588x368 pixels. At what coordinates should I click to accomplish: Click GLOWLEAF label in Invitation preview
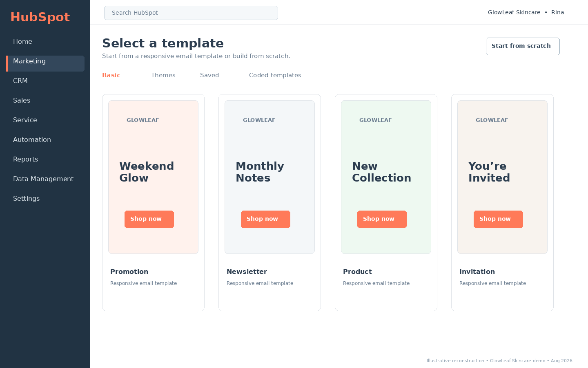pos(492,120)
